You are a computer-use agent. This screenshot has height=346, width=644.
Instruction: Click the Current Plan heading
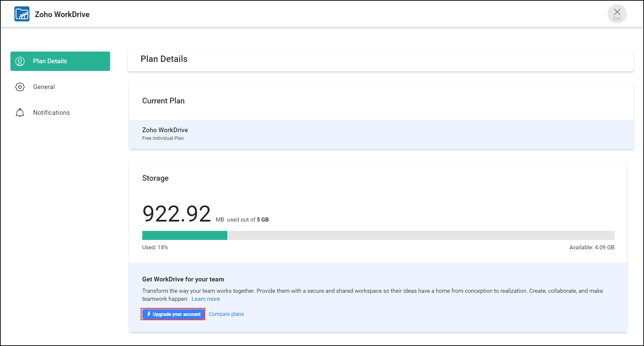(163, 101)
